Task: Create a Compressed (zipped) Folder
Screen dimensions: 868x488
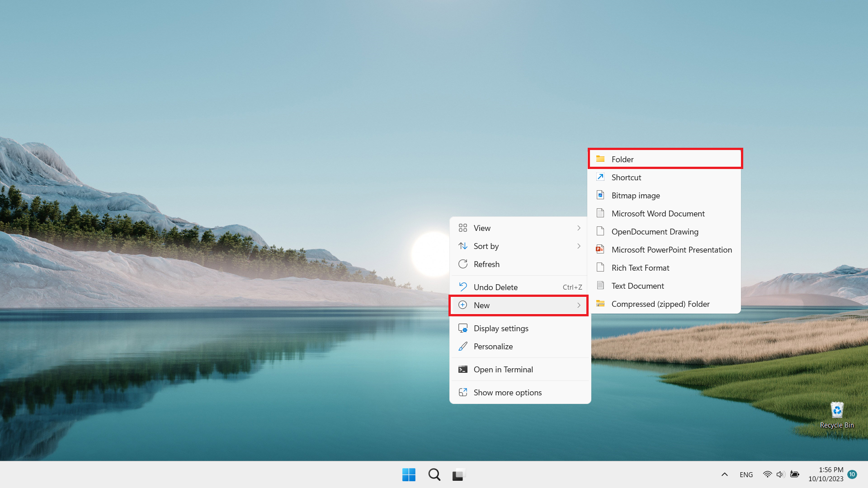Action: point(665,304)
